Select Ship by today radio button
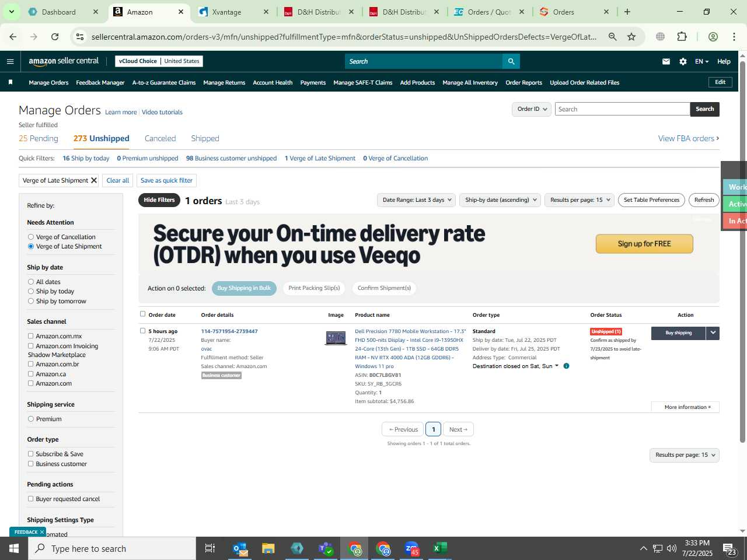Image resolution: width=747 pixels, height=560 pixels. 31,291
